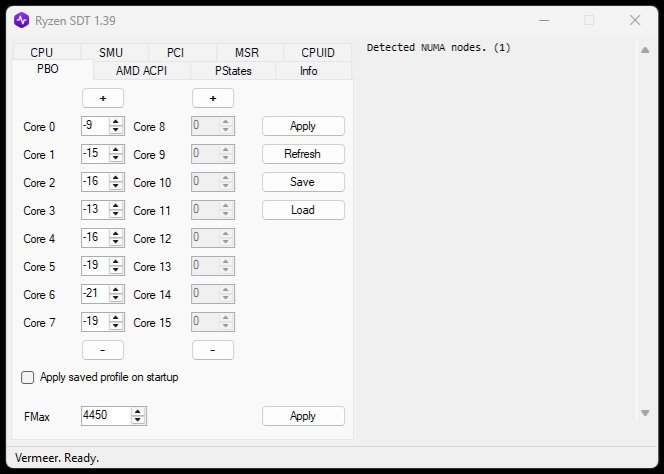The image size is (664, 474).
Task: Click the 'Core 6' label
Action: [39, 294]
